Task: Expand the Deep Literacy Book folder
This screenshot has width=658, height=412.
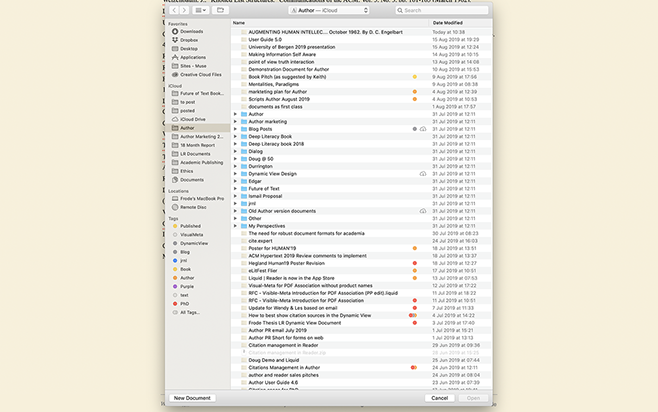Action: click(235, 136)
